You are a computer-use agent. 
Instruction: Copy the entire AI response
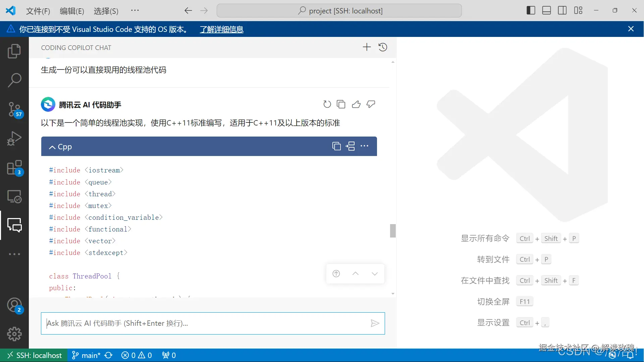(341, 104)
